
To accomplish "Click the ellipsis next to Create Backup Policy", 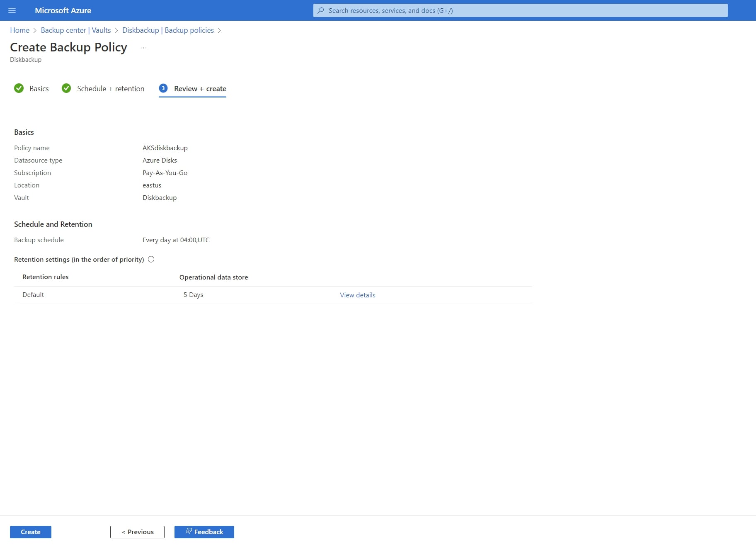I will tap(143, 48).
